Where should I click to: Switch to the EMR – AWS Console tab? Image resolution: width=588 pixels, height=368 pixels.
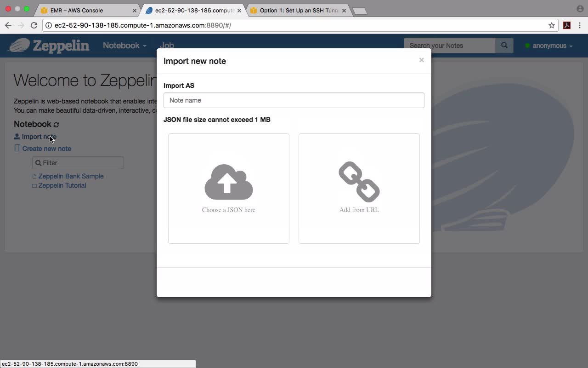point(88,10)
